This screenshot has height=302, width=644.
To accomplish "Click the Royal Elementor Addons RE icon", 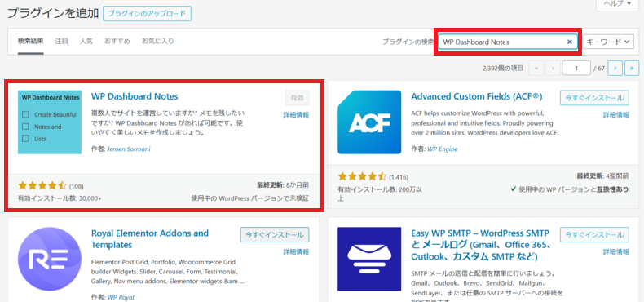I will pyautogui.click(x=50, y=260).
